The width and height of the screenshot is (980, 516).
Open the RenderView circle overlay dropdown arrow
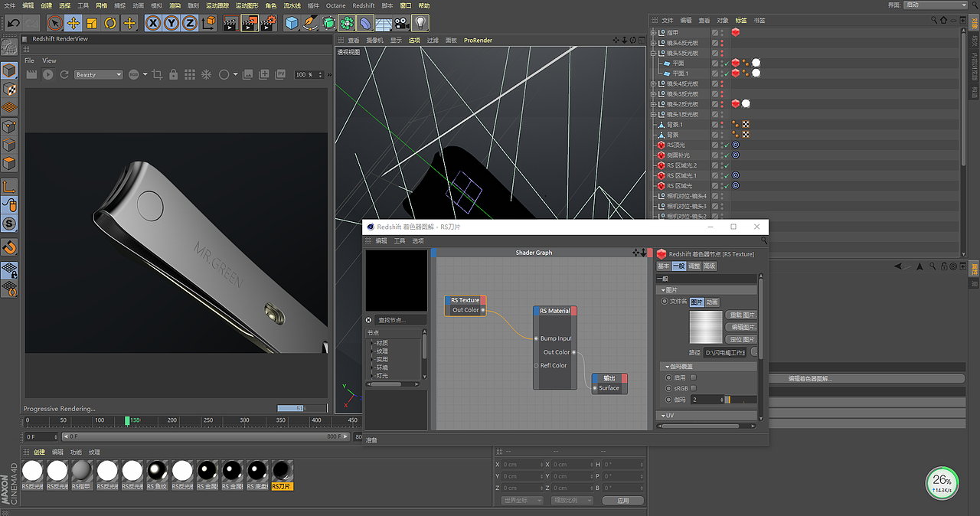click(x=235, y=74)
